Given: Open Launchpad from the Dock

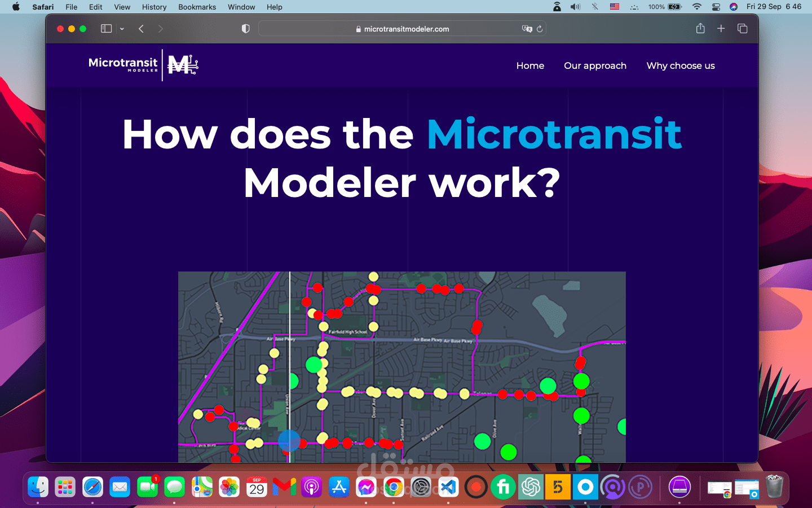Looking at the screenshot, I should [x=65, y=487].
